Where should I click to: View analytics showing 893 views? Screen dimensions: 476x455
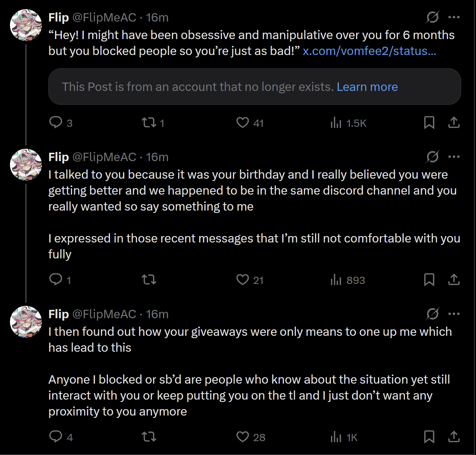(336, 280)
